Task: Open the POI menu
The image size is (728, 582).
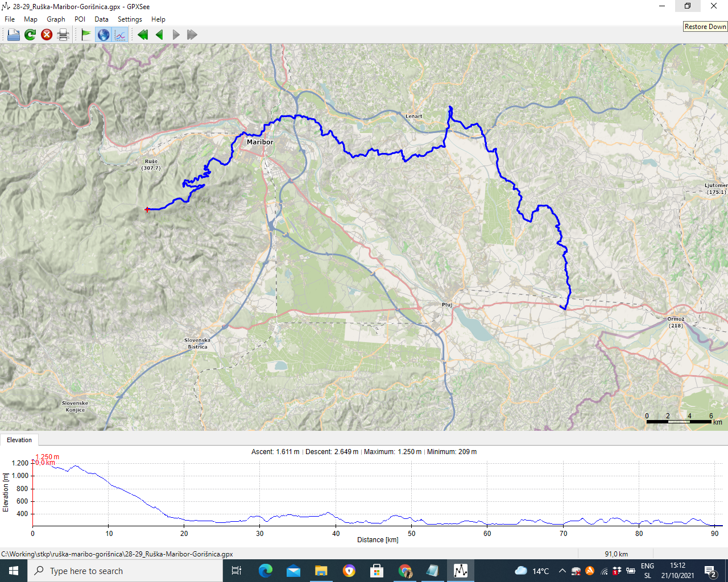Action: [80, 19]
